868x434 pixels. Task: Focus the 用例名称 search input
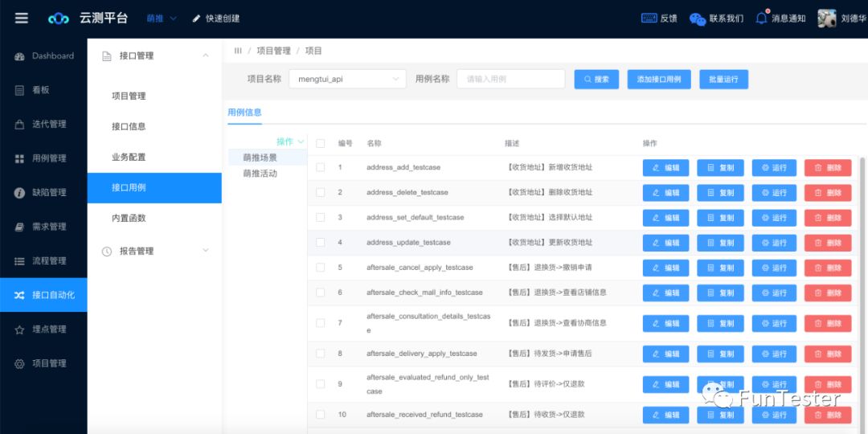510,79
